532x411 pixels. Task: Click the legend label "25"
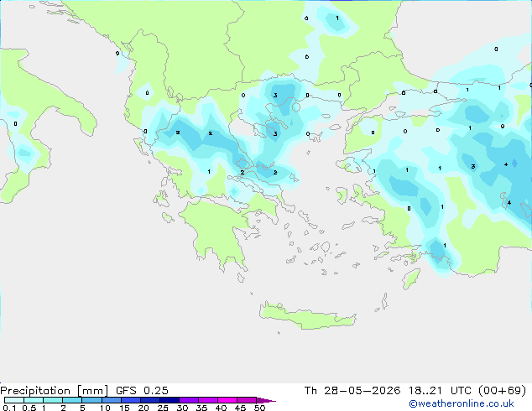(x=163, y=408)
